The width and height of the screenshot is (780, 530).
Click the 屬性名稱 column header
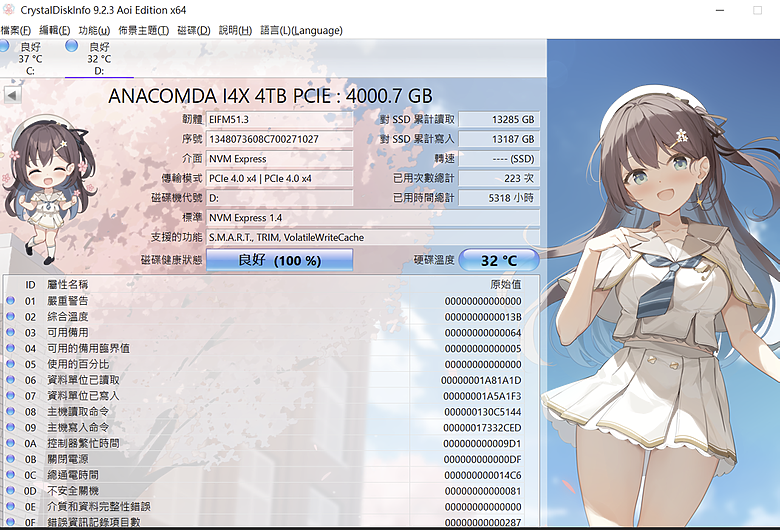click(x=68, y=285)
